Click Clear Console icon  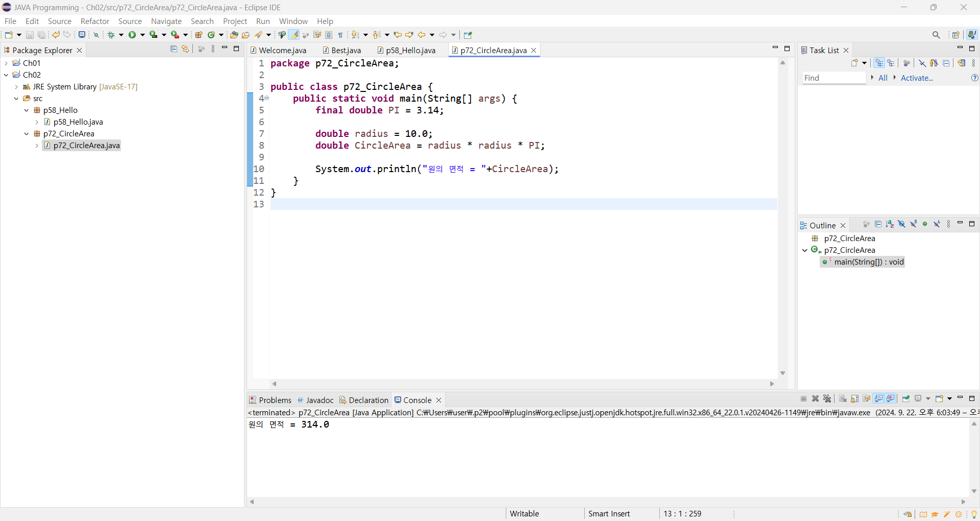pos(843,398)
